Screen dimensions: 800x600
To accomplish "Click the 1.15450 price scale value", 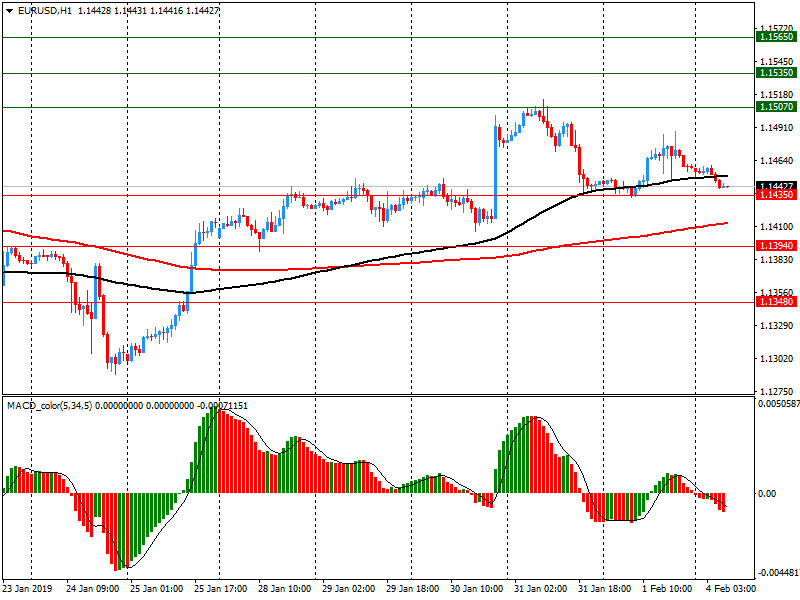I will point(777,62).
